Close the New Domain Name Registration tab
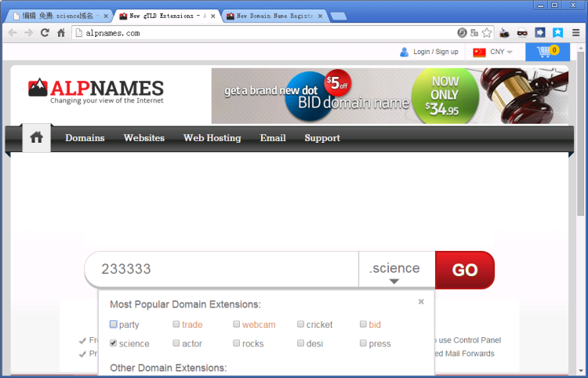 [320, 16]
